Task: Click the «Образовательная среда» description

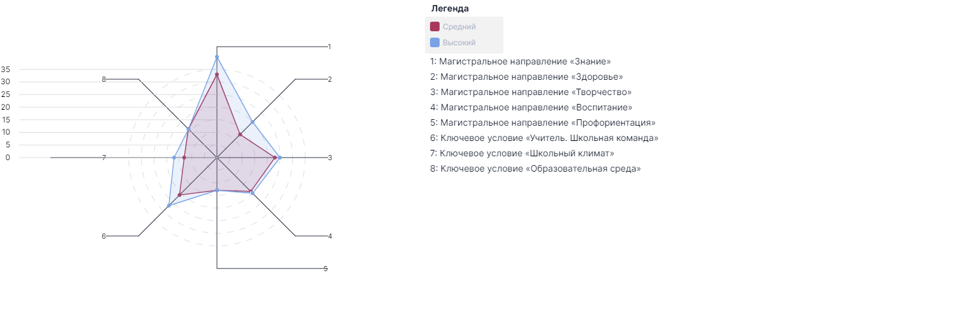Action: [535, 169]
